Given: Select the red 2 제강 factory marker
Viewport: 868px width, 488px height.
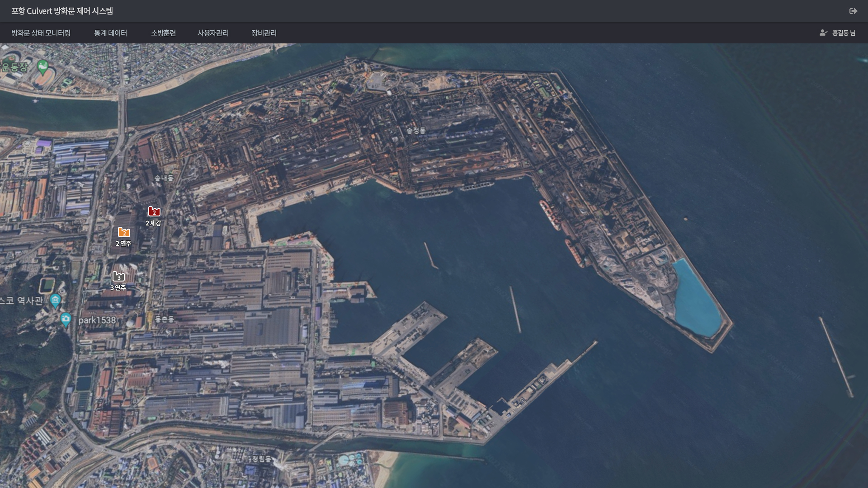Looking at the screenshot, I should (154, 211).
